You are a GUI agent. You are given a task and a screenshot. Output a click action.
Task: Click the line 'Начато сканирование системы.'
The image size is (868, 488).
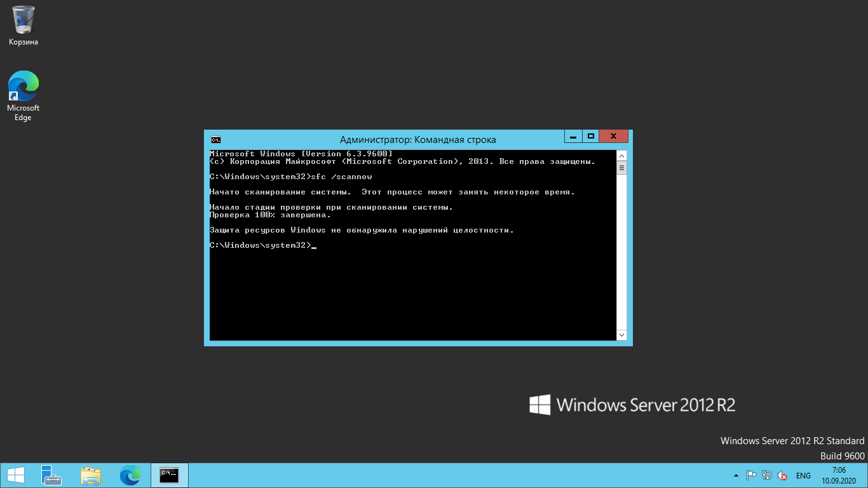pos(392,192)
